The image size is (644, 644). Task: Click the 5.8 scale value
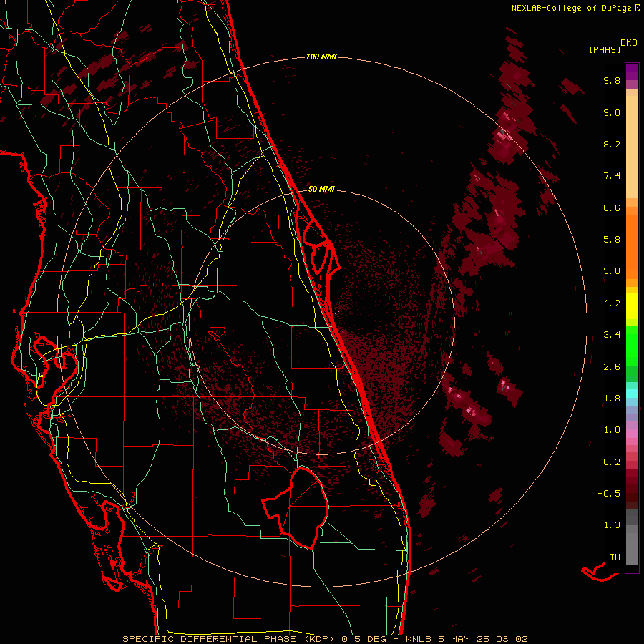[x=612, y=240]
